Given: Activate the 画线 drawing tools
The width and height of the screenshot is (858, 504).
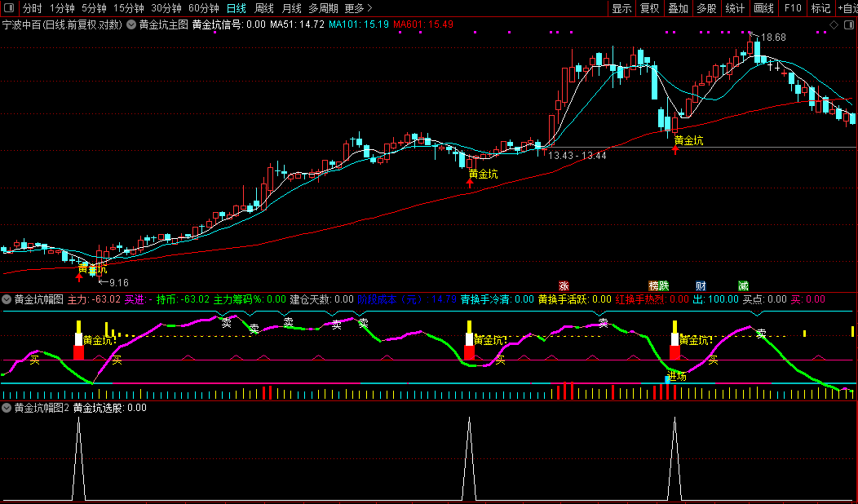Looking at the screenshot, I should tap(763, 8).
